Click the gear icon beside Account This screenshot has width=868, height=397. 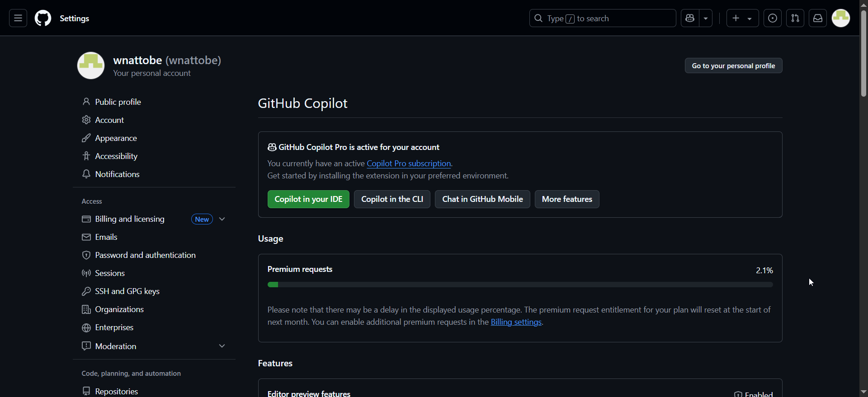click(x=86, y=120)
